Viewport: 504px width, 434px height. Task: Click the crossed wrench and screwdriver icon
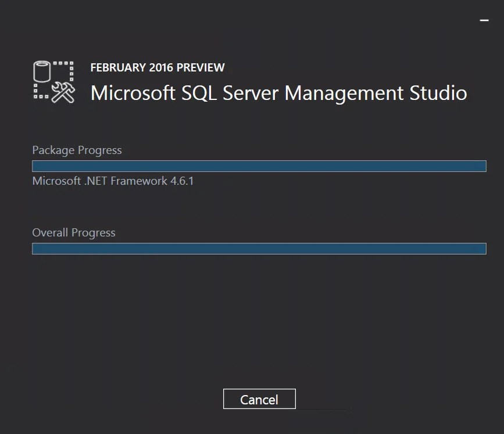click(x=63, y=93)
